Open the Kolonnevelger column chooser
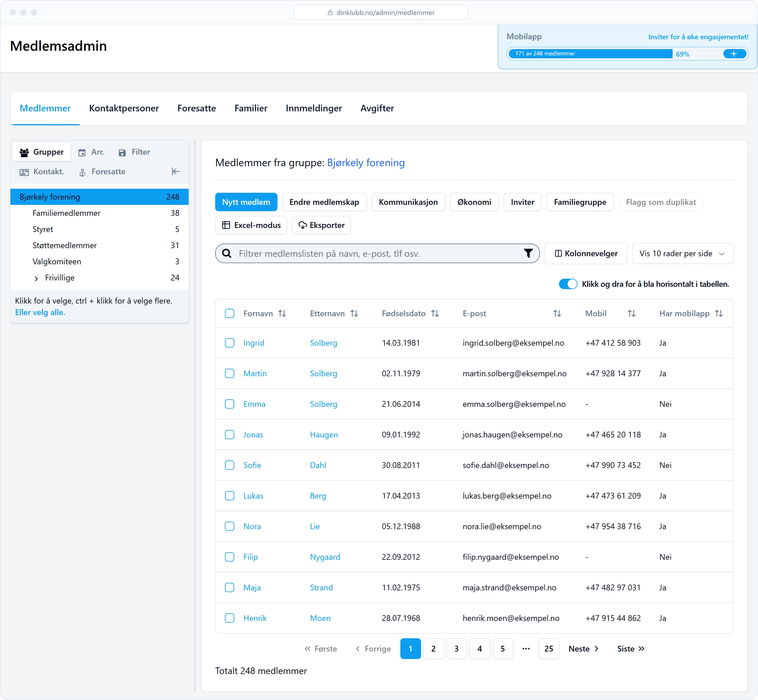 (x=586, y=253)
